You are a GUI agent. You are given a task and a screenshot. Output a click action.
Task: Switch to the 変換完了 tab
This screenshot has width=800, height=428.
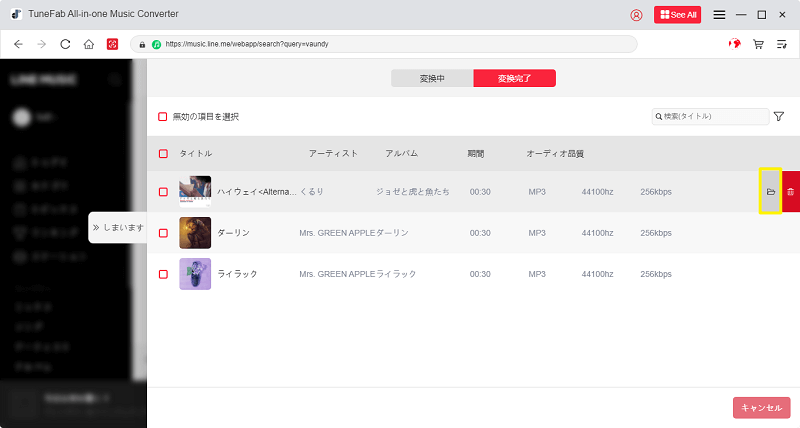[x=514, y=79]
